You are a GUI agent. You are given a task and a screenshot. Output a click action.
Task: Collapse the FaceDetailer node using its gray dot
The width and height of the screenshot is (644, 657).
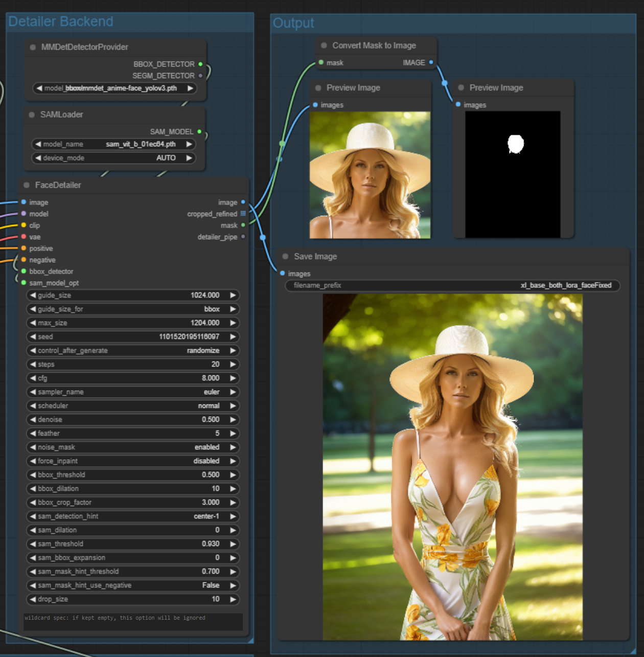27,185
